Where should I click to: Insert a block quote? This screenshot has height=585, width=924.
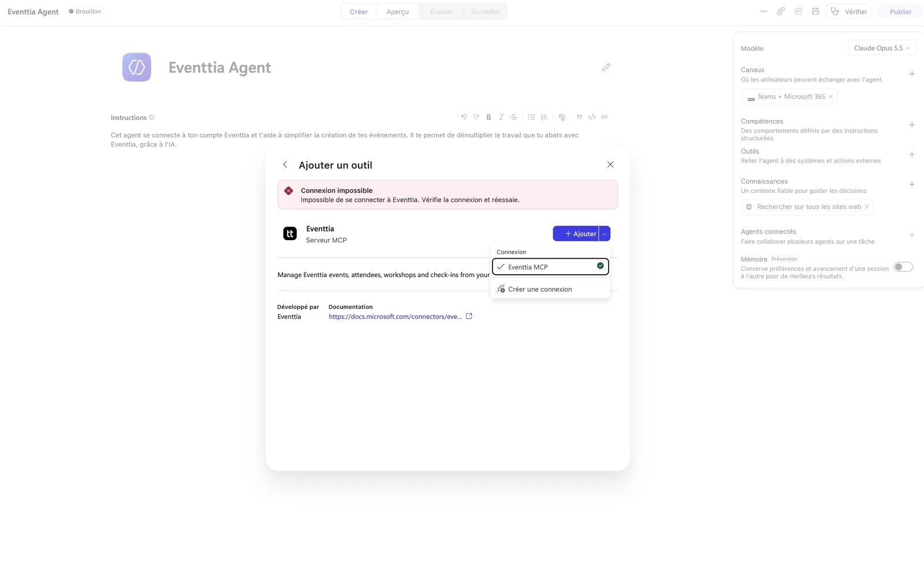click(x=579, y=117)
